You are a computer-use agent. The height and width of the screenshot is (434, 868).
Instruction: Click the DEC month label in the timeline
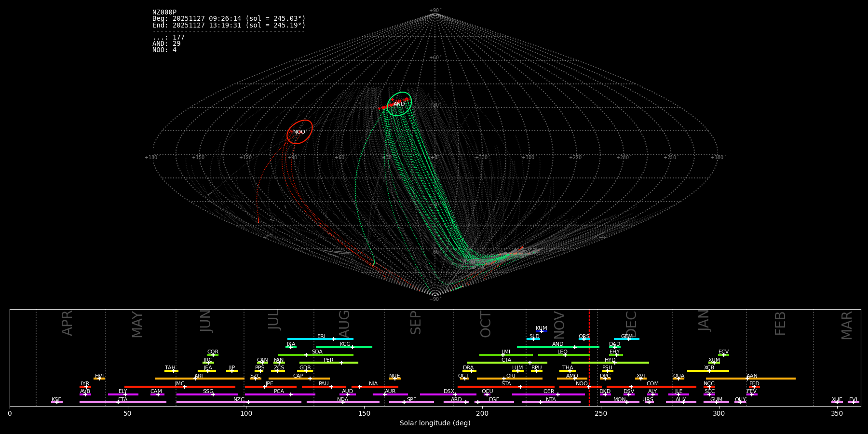[631, 324]
